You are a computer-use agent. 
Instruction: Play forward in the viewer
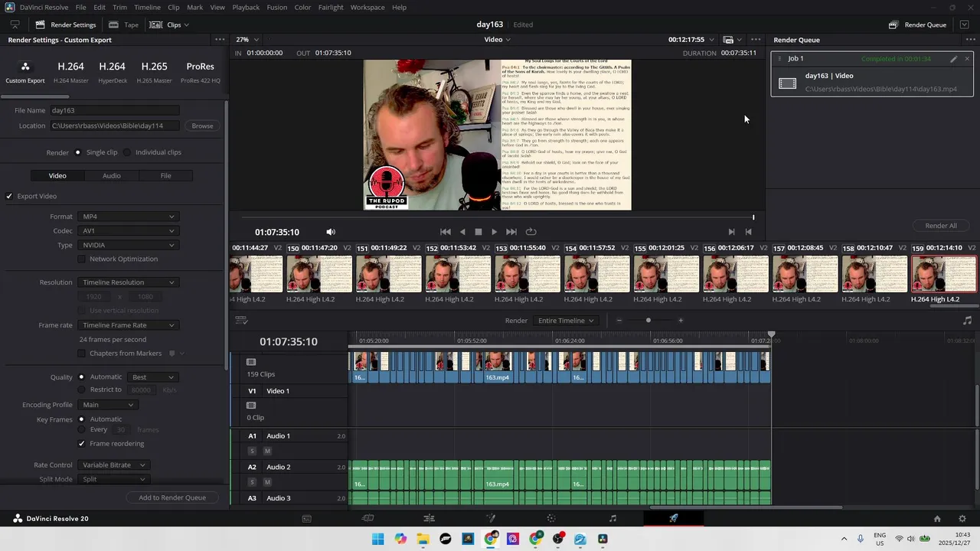tap(495, 232)
